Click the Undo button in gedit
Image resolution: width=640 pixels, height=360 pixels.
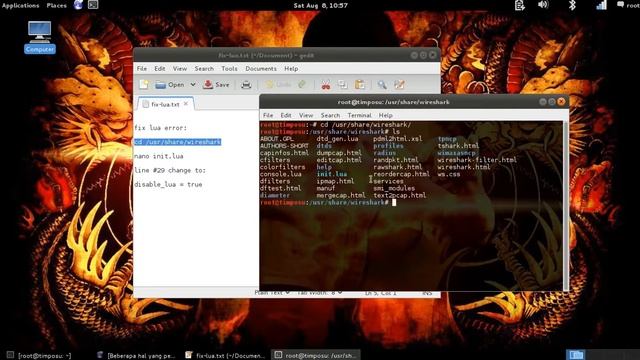click(x=278, y=84)
